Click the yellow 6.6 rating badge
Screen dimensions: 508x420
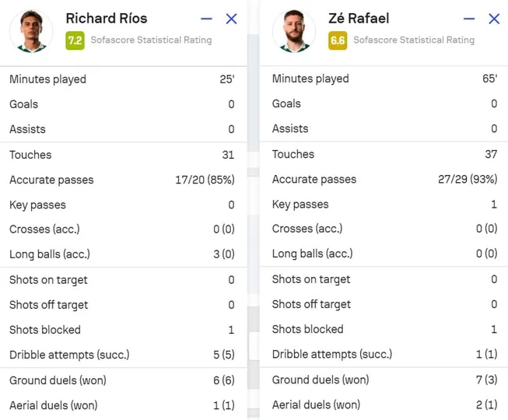[338, 40]
